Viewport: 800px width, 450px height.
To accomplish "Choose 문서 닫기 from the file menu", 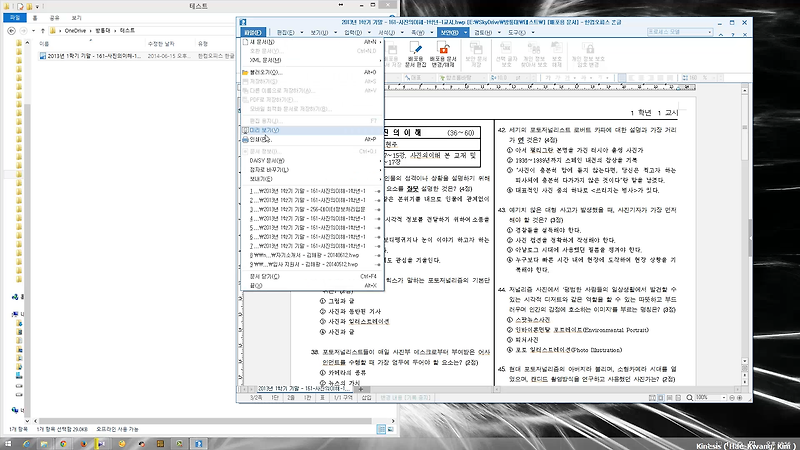I will coord(312,276).
